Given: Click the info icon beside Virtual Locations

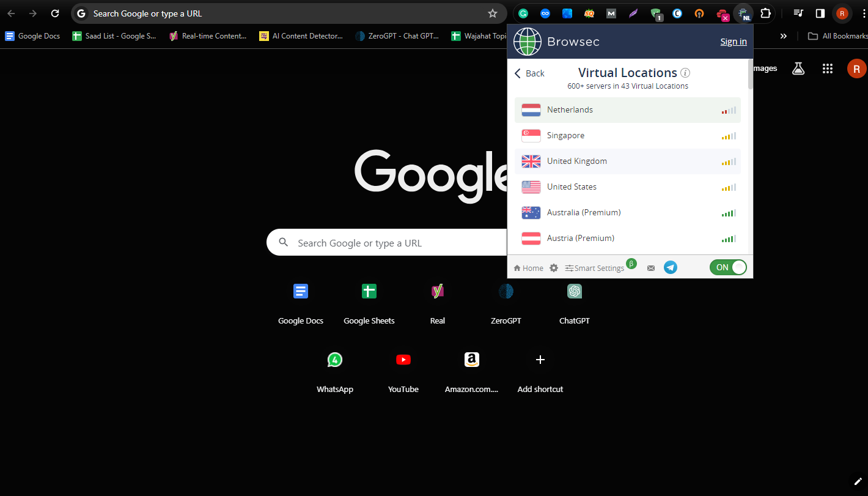Looking at the screenshot, I should point(685,73).
